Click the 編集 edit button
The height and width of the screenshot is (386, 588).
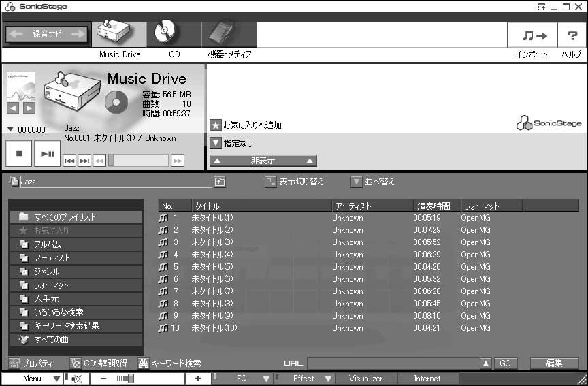click(554, 363)
